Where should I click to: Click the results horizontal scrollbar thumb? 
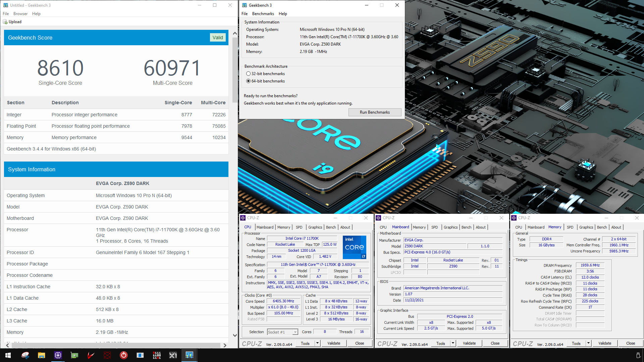point(116,345)
